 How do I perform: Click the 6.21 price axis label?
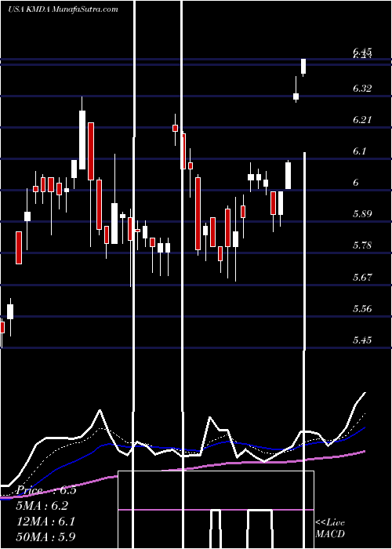click(362, 120)
